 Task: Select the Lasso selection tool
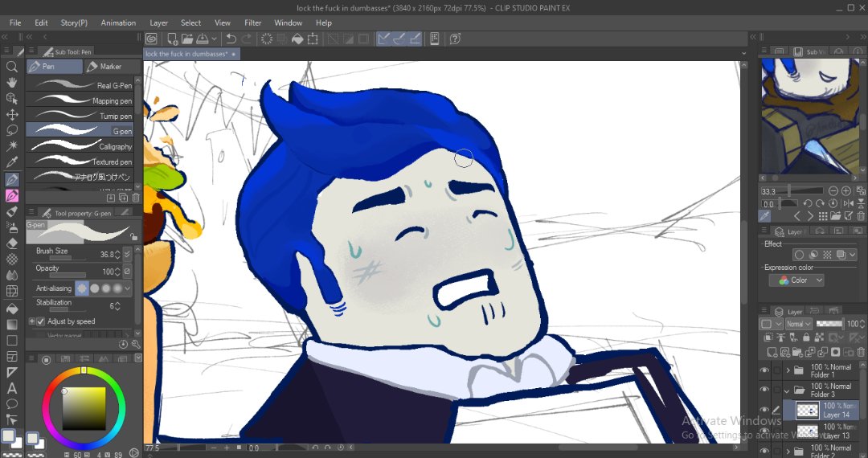(11, 130)
